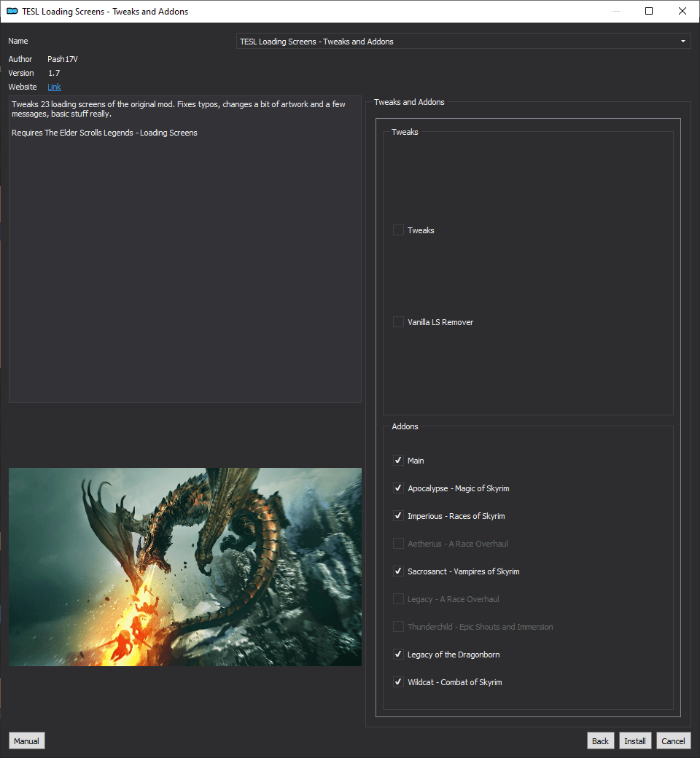Click author name Pash17V
Screen dimensions: 700x758
(x=63, y=59)
